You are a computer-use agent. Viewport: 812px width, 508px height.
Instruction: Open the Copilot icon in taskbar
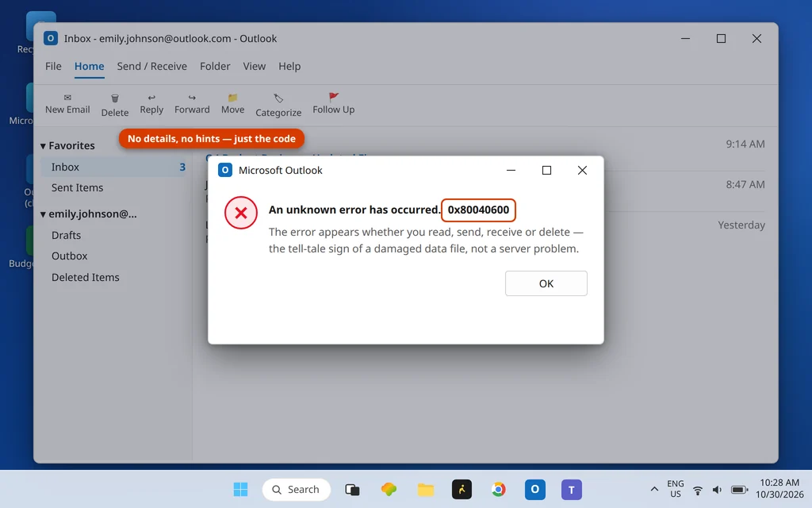(x=389, y=489)
